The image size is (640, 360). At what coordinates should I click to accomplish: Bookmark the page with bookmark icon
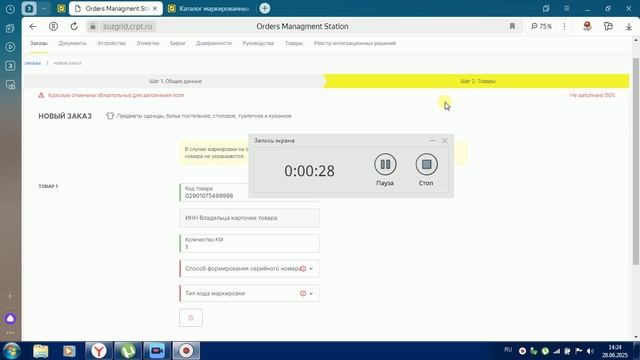[512, 27]
